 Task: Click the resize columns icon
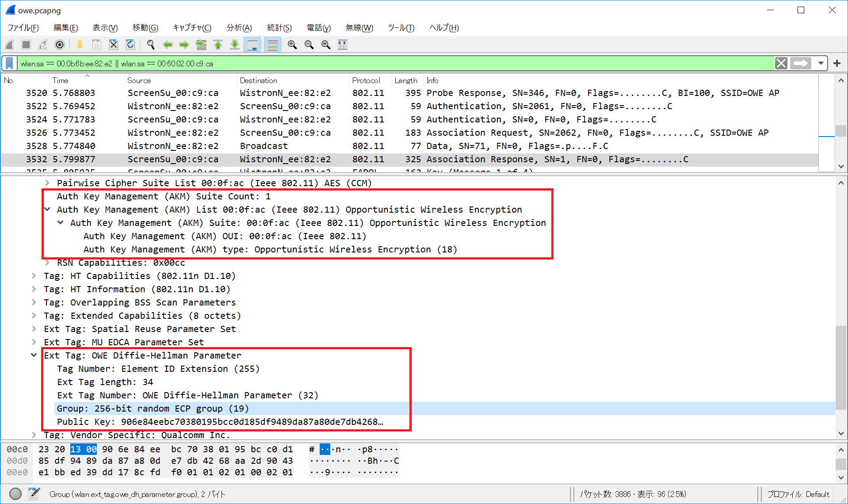343,45
